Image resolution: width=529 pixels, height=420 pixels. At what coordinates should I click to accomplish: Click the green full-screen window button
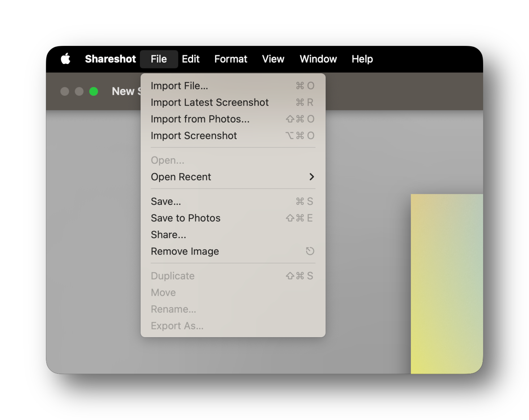point(94,91)
